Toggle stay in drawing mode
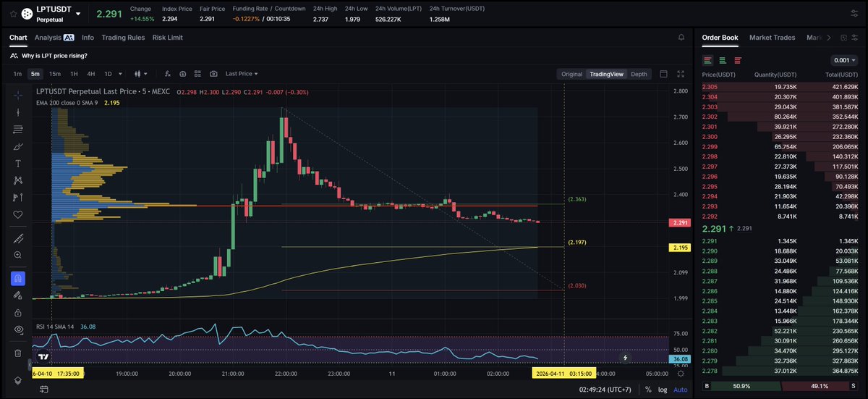868x399 pixels. coord(18,295)
